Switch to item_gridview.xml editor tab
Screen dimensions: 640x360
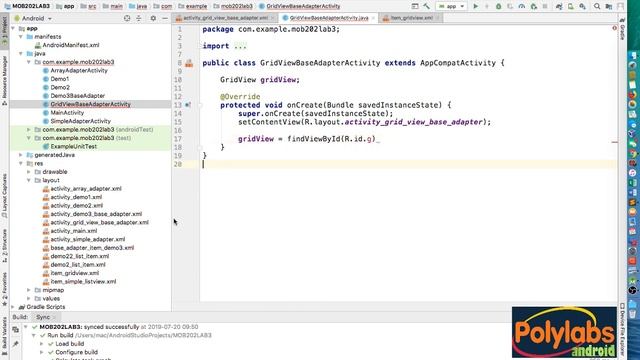(x=411, y=18)
